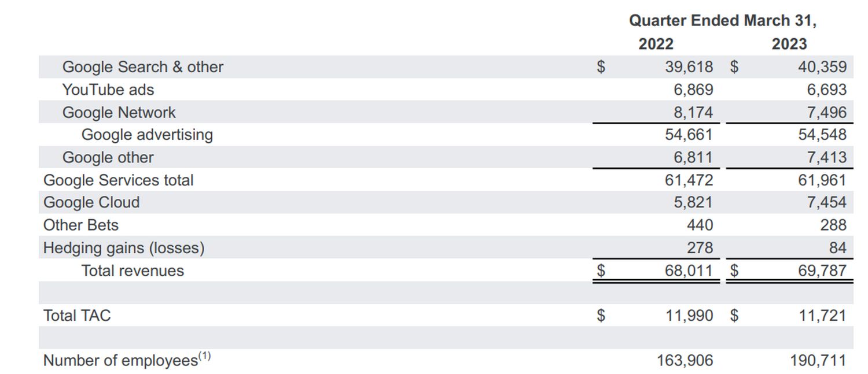
Task: Select the Quarter Ended March 31 heading
Action: pyautogui.click(x=722, y=21)
